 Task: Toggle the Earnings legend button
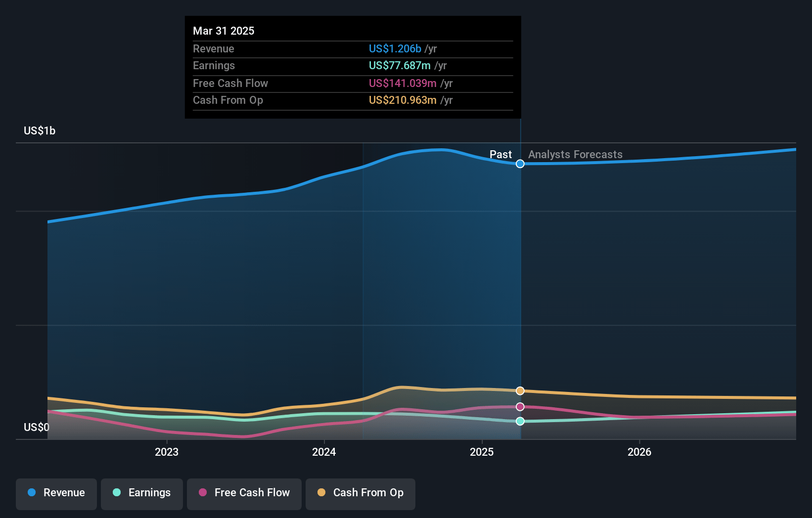(x=142, y=494)
